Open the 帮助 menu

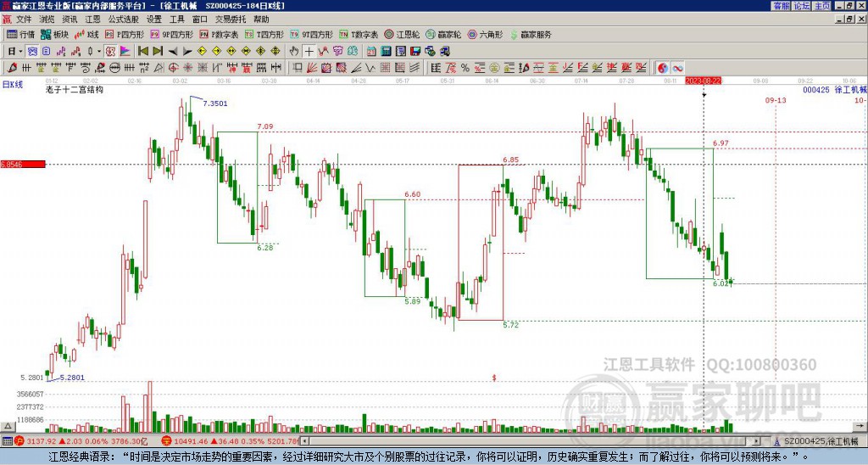pos(261,20)
